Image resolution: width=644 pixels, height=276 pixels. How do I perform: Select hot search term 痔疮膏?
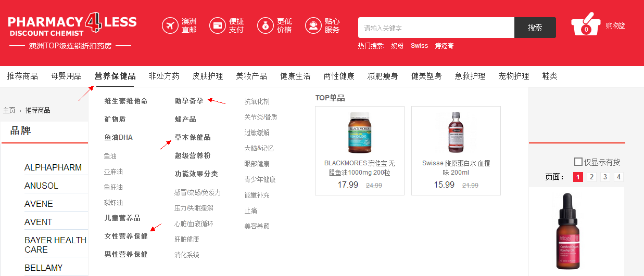click(445, 46)
